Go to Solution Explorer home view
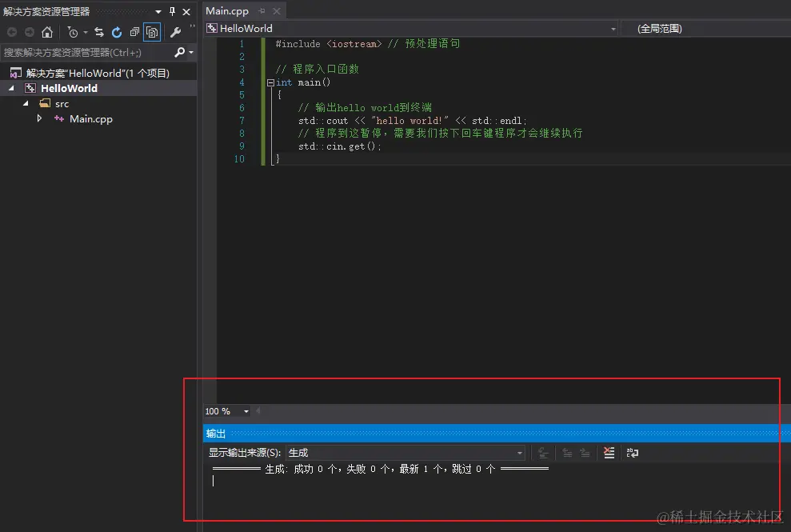Image resolution: width=791 pixels, height=532 pixels. (47, 32)
